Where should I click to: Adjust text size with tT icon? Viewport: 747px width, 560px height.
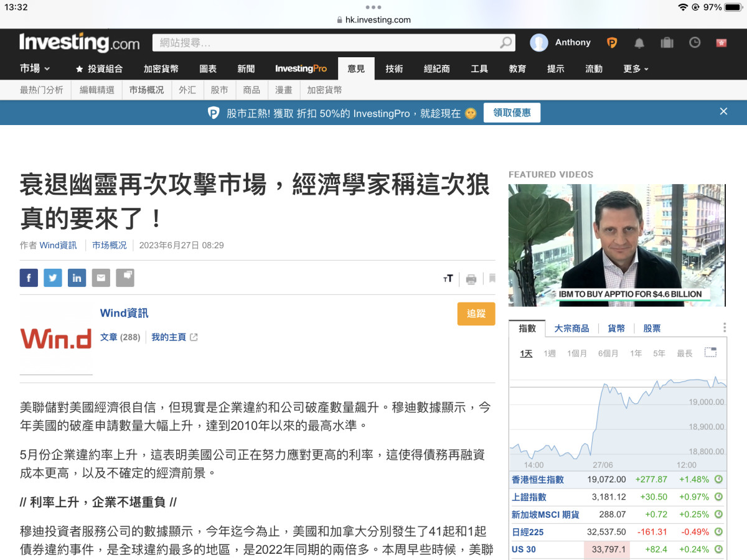pos(448,279)
